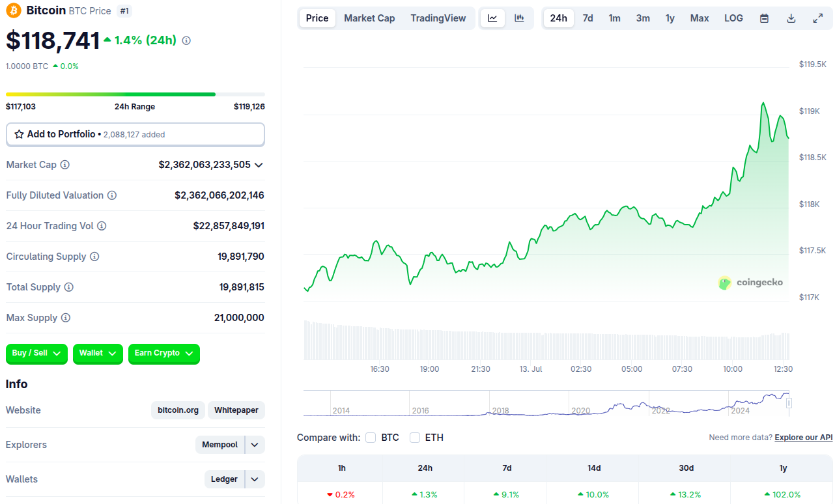Click the 30d change value 13.2%
The width and height of the screenshot is (835, 504).
686,494
